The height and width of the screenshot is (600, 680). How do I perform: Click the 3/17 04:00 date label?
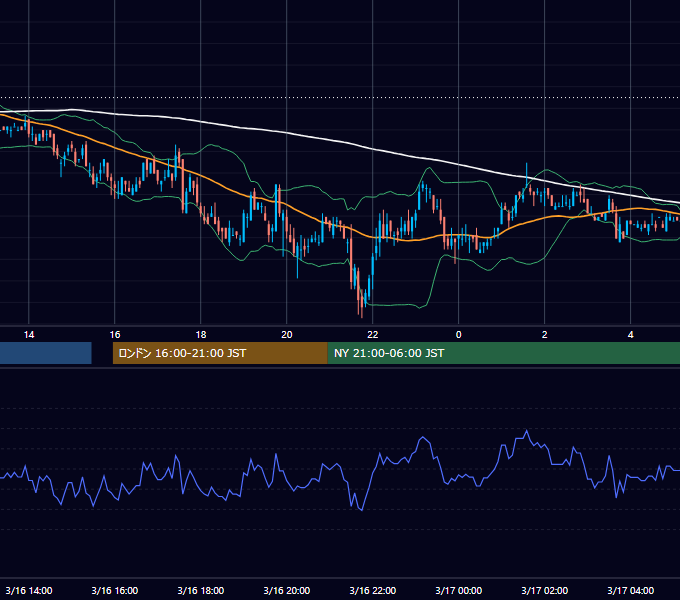pyautogui.click(x=631, y=590)
